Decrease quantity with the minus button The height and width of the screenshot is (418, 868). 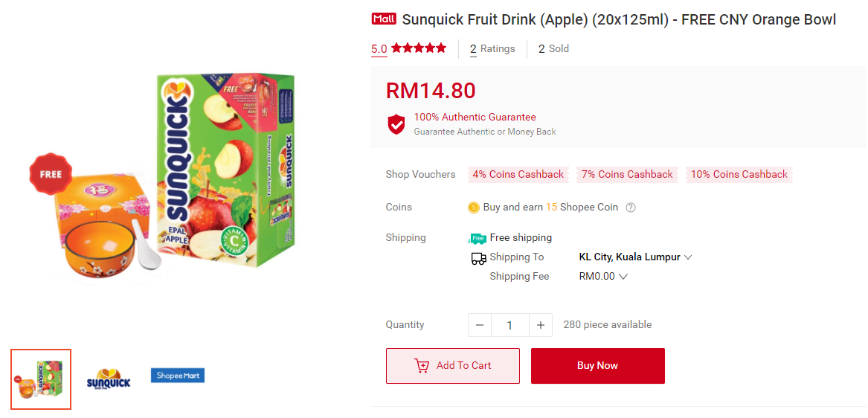pyautogui.click(x=480, y=325)
